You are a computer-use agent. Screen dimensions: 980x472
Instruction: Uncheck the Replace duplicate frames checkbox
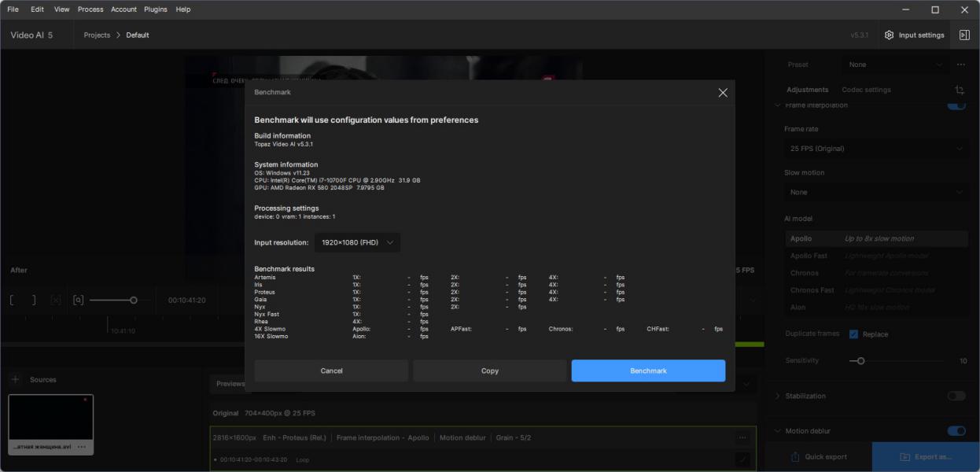coord(854,334)
